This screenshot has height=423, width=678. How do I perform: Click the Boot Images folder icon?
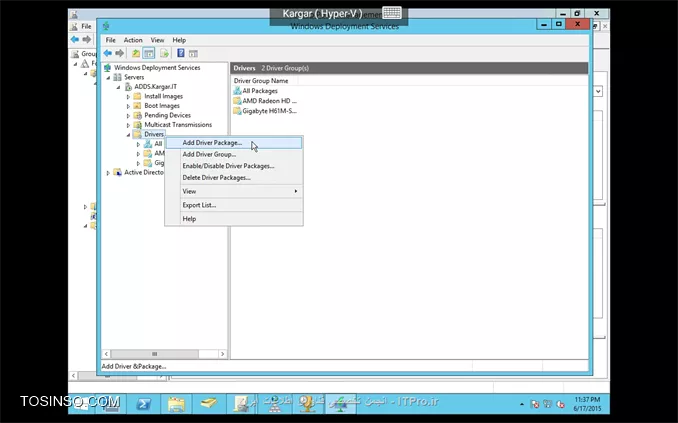138,106
